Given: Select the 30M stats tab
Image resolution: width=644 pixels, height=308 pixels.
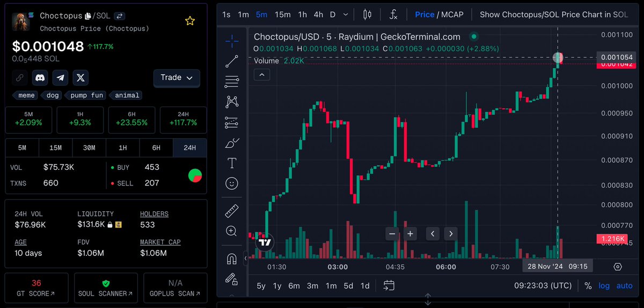Looking at the screenshot, I should (x=89, y=148).
